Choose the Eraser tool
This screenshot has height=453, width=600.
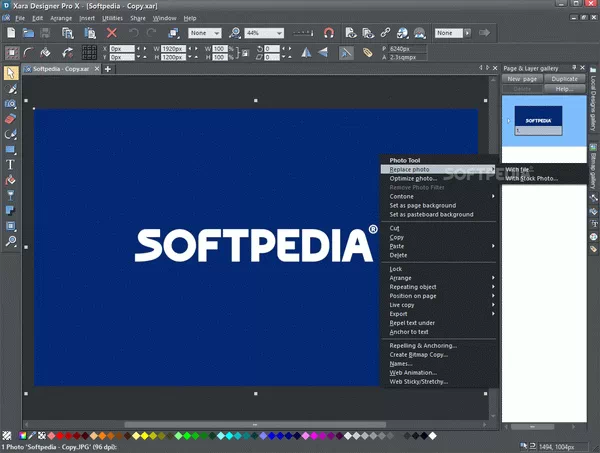[11, 118]
